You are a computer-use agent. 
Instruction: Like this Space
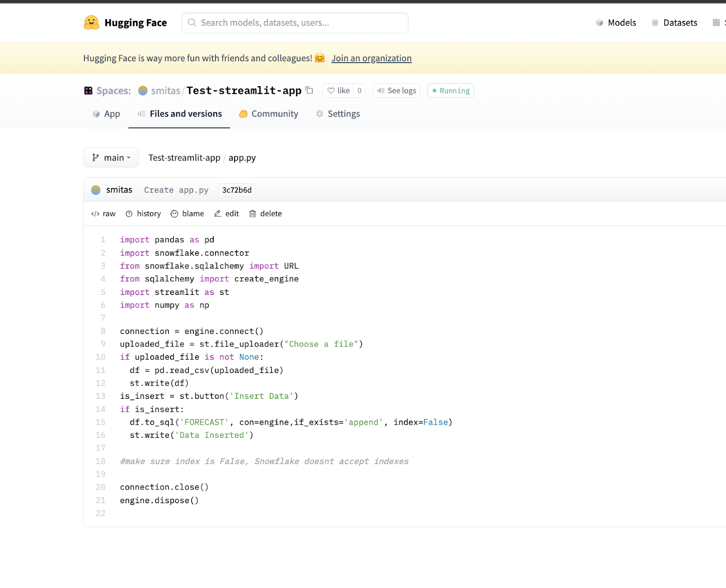point(338,91)
